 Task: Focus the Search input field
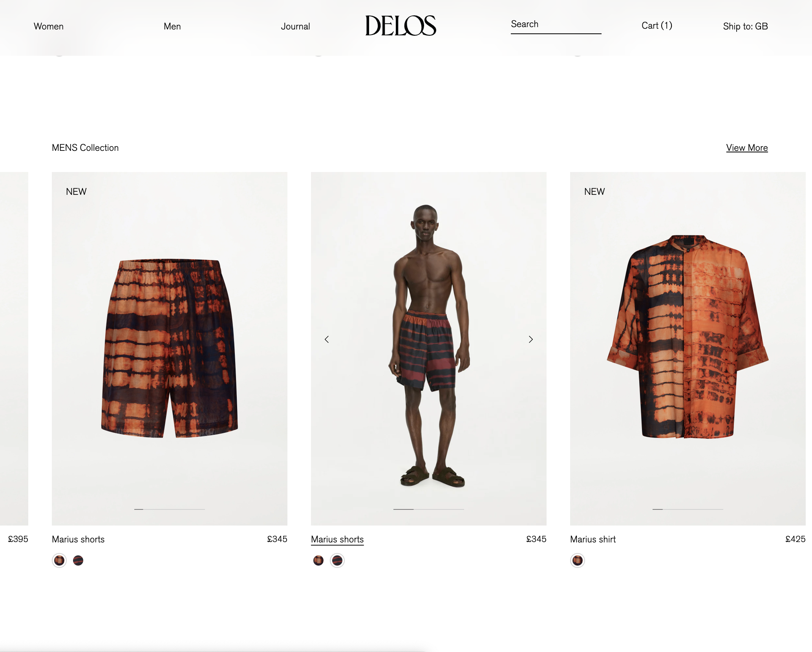(x=556, y=25)
